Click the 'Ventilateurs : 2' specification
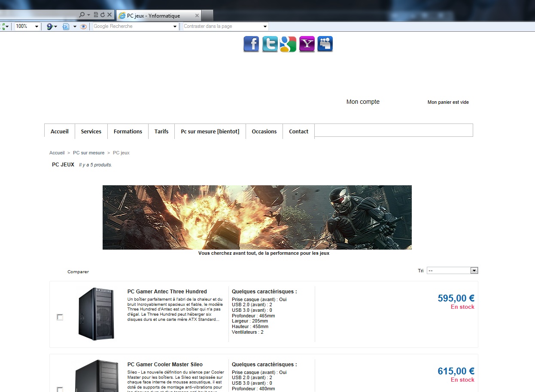 point(248,332)
